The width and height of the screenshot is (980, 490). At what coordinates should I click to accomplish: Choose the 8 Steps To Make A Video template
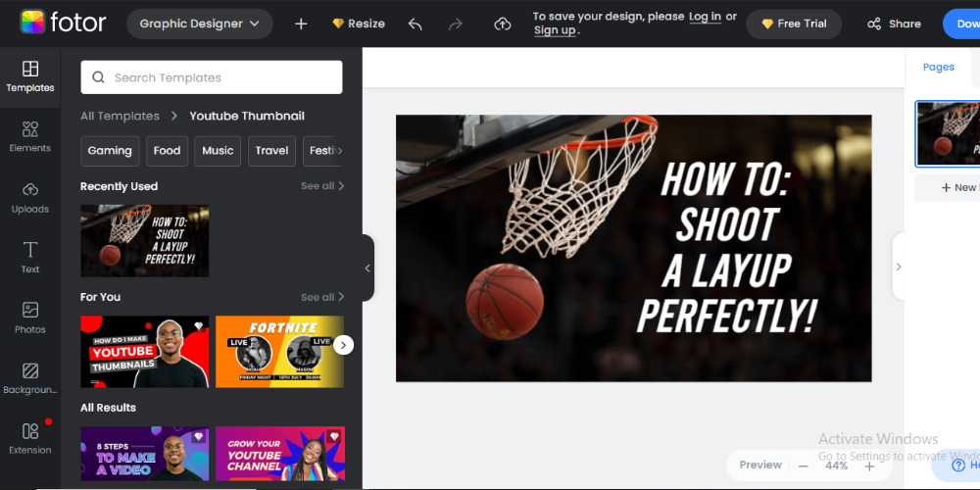(145, 454)
